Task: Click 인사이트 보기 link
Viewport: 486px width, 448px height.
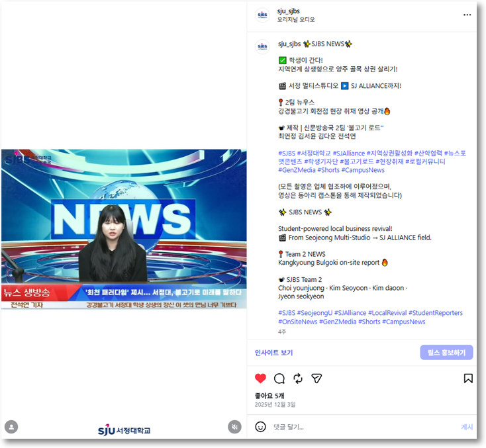Action: coord(273,353)
